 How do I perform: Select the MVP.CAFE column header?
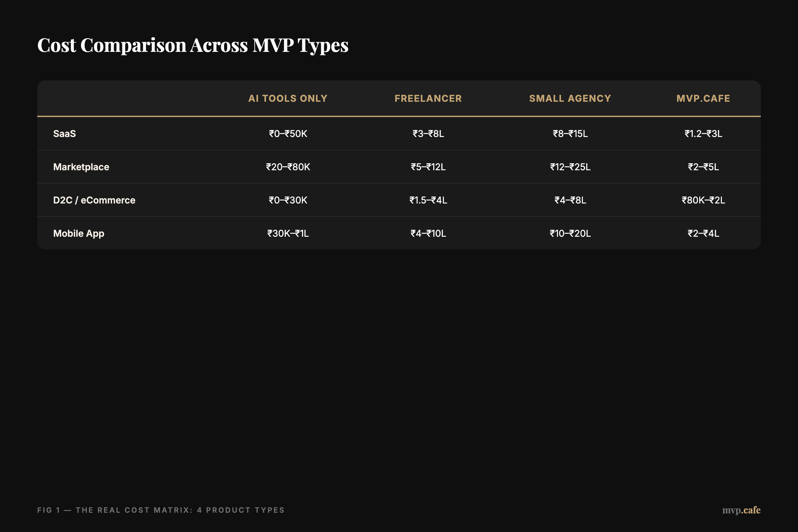(703, 98)
